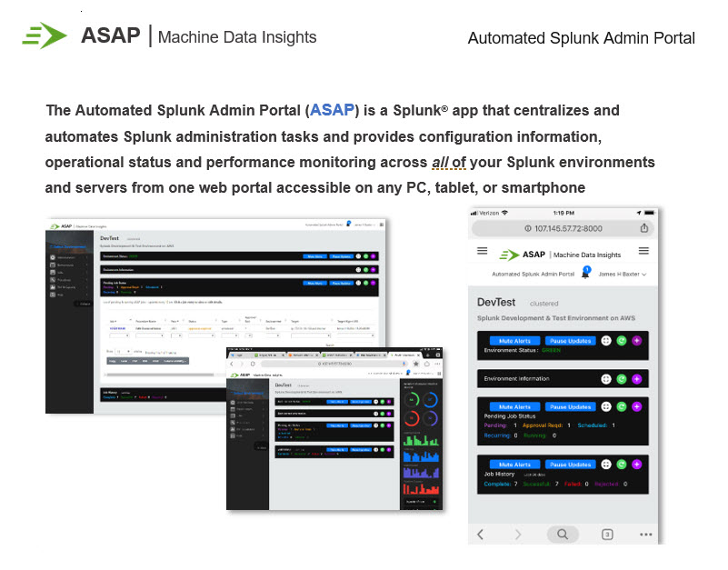Go back using phone browser back arrow
728x570 pixels.
(481, 535)
